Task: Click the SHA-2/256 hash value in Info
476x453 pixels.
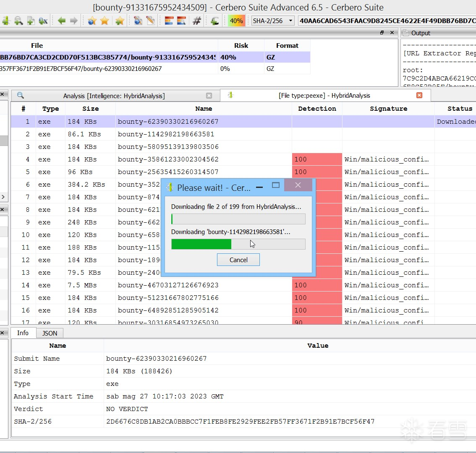Action: click(240, 422)
